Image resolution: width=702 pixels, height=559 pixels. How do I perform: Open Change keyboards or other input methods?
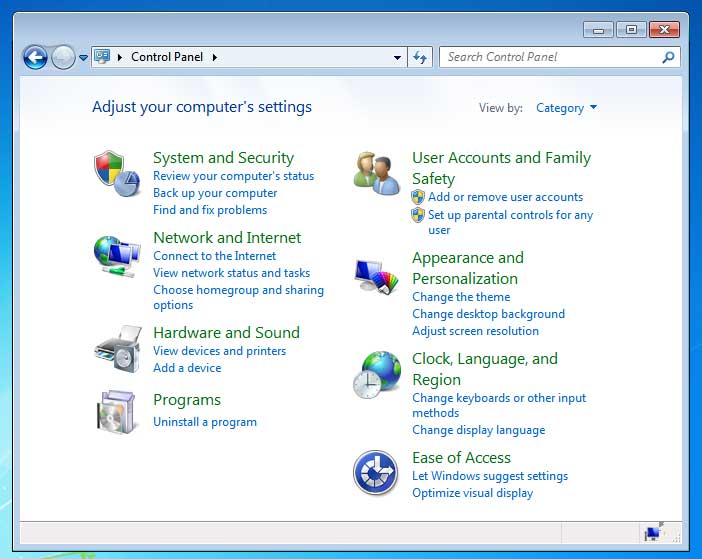499,405
